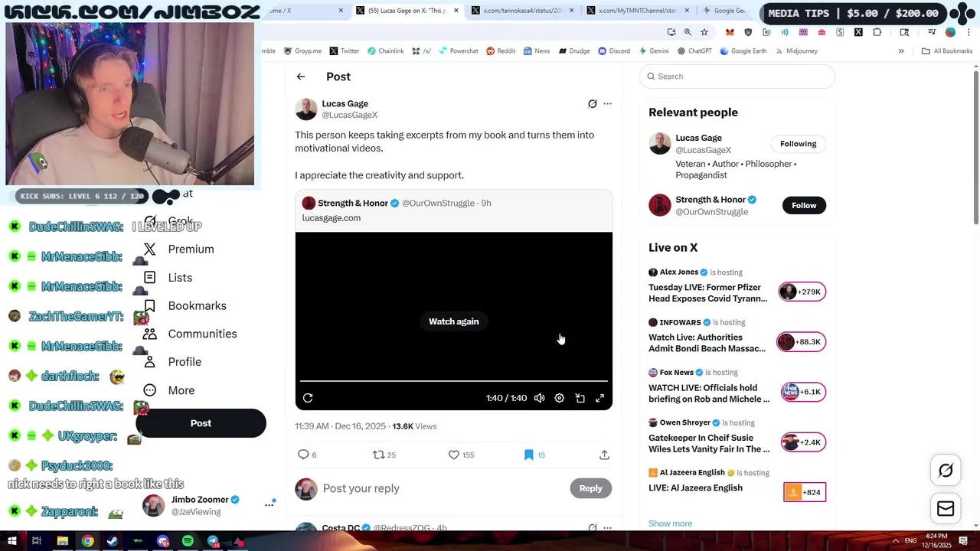980x551 pixels.
Task: Open video settings gear icon
Action: click(x=560, y=398)
